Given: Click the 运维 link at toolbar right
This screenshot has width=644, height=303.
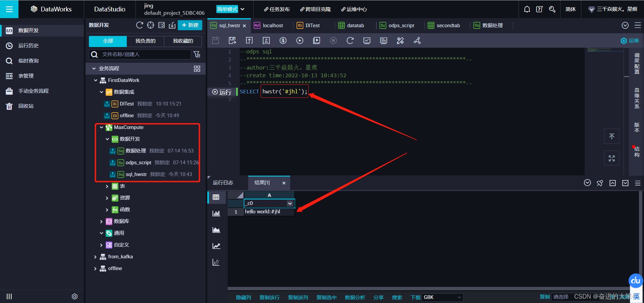Looking at the screenshot, I should [x=630, y=41].
